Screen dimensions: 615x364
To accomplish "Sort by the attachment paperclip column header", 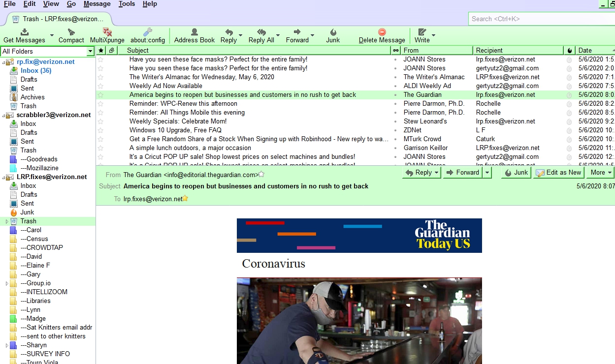I will [x=112, y=50].
